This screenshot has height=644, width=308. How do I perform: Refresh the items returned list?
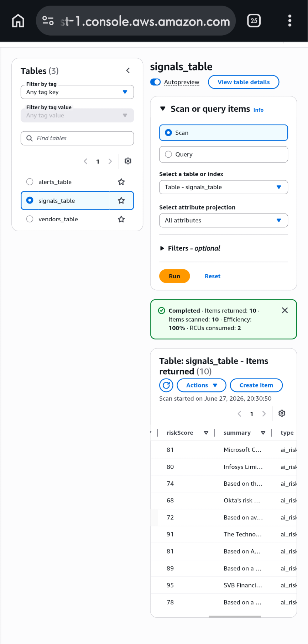coord(166,385)
